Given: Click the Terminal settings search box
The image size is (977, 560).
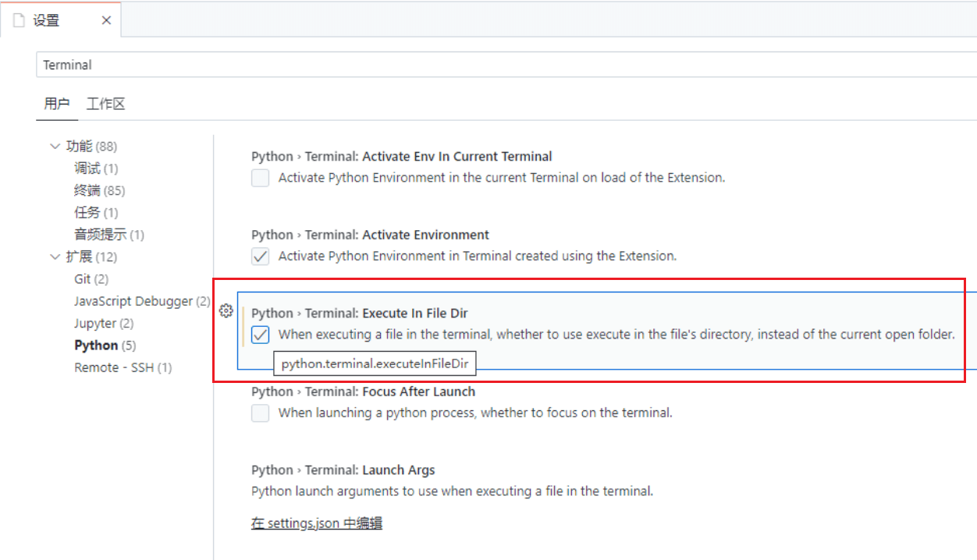Looking at the screenshot, I should [x=499, y=66].
